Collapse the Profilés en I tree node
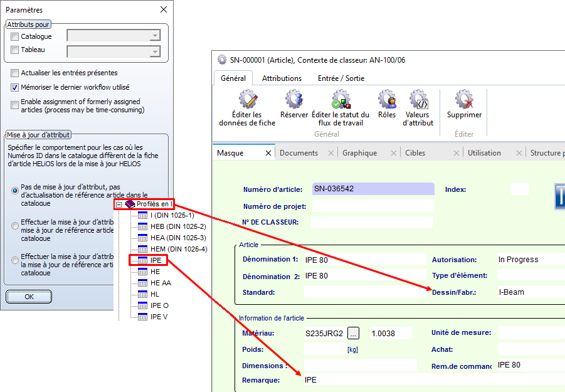 pos(119,204)
